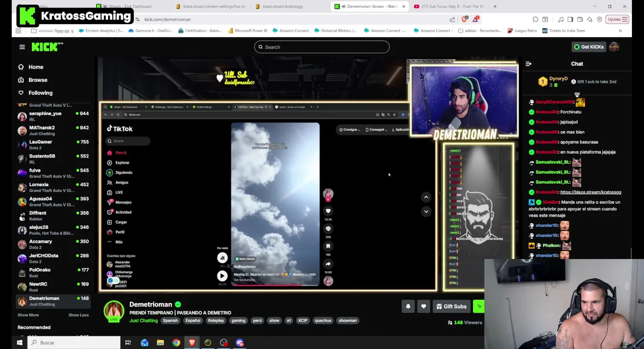Open Aguss04 channel in sidebar
This screenshot has width=644, height=349.
point(53,201)
